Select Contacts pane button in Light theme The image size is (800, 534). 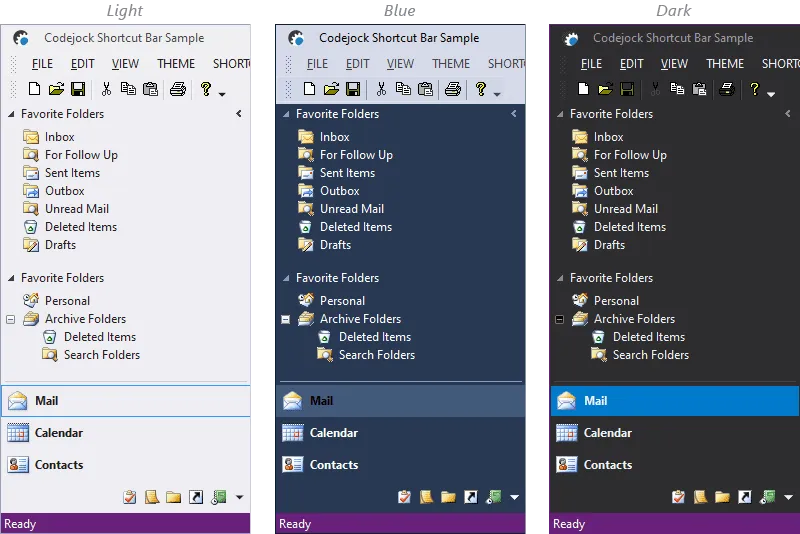pos(126,465)
